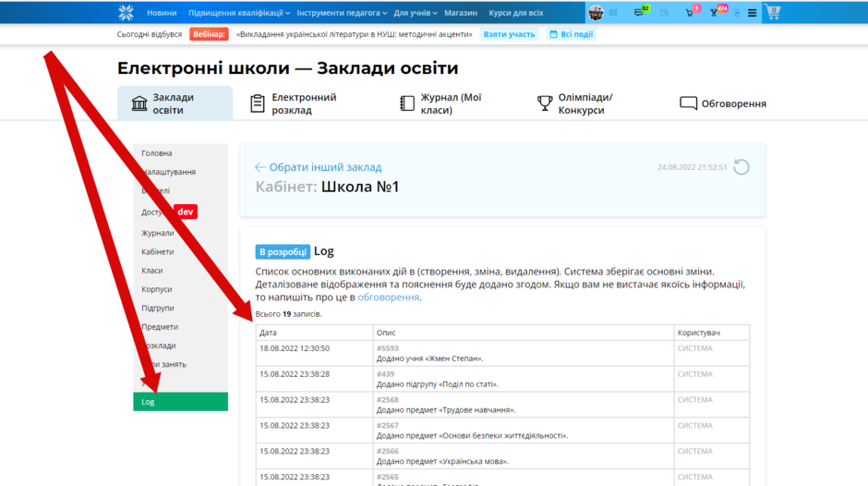Image resolution: width=868 pixels, height=486 pixels.
Task: Click the snowflake site logo
Action: tap(127, 12)
